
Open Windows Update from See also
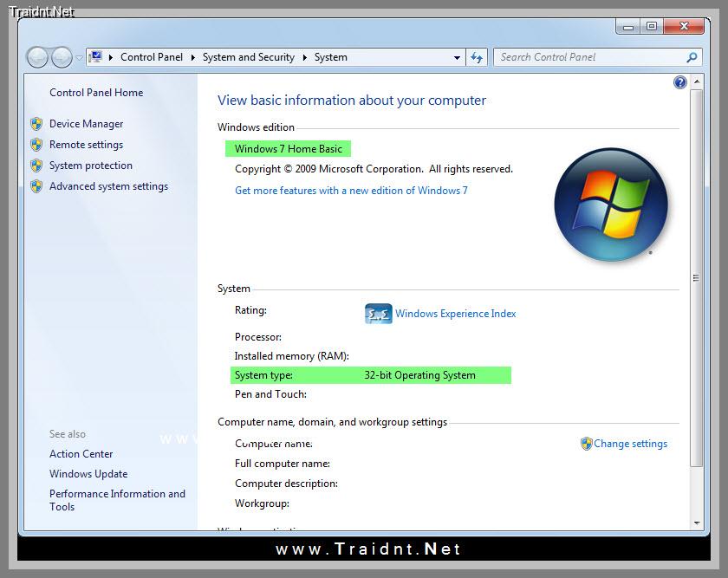(88, 474)
